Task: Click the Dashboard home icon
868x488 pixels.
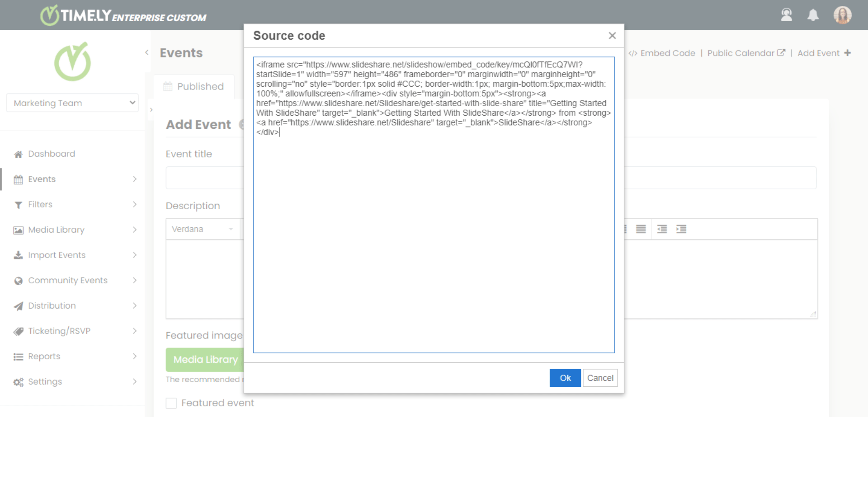Action: click(18, 154)
